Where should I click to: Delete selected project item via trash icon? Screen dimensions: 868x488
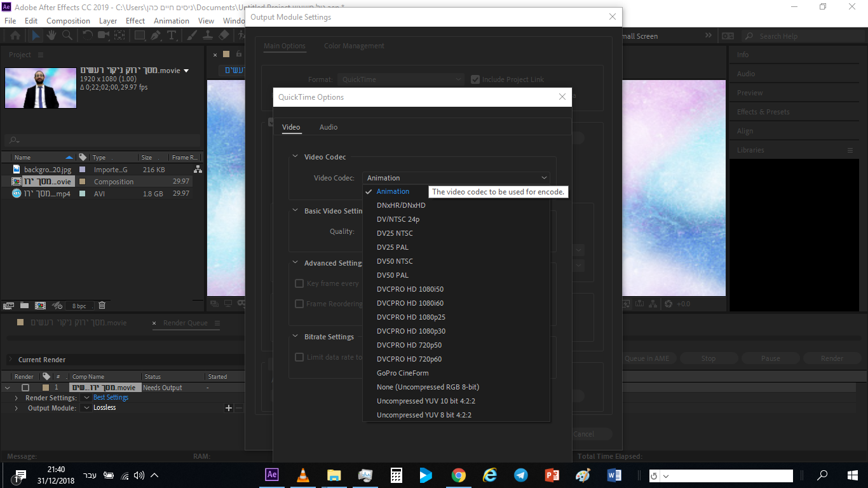pos(102,306)
